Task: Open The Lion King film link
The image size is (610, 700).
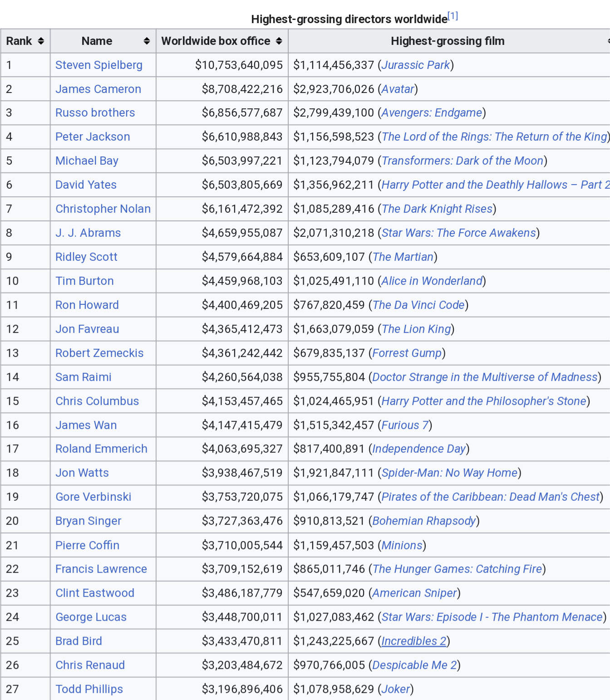Action: [416, 329]
